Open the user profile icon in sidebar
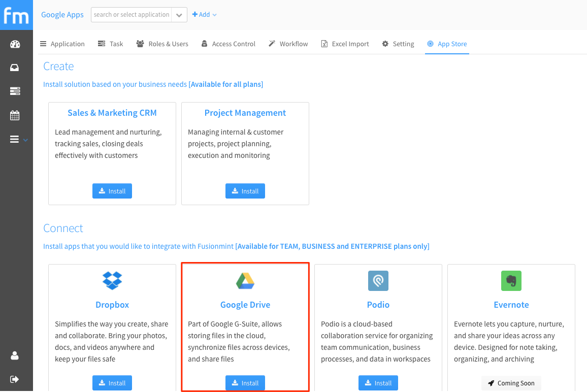587x392 pixels. click(x=15, y=355)
